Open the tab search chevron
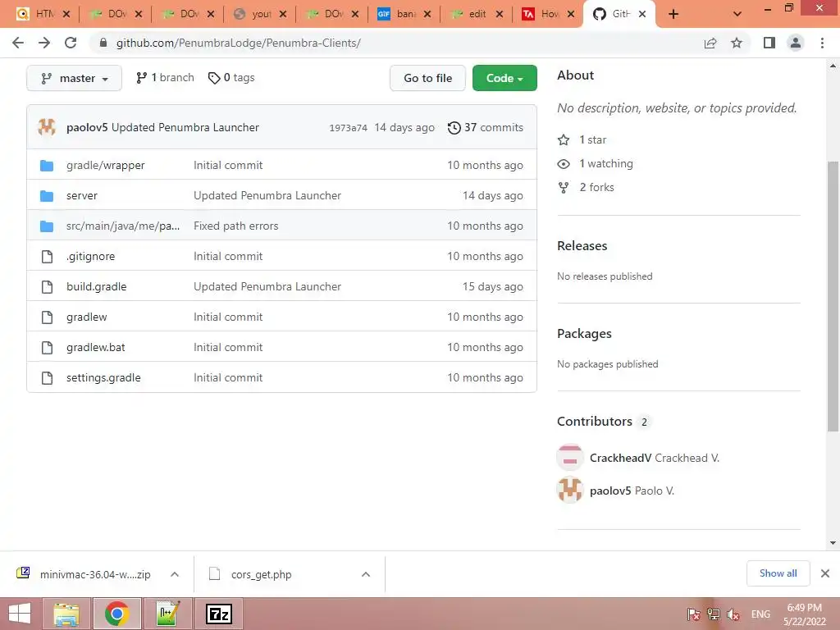 click(737, 14)
